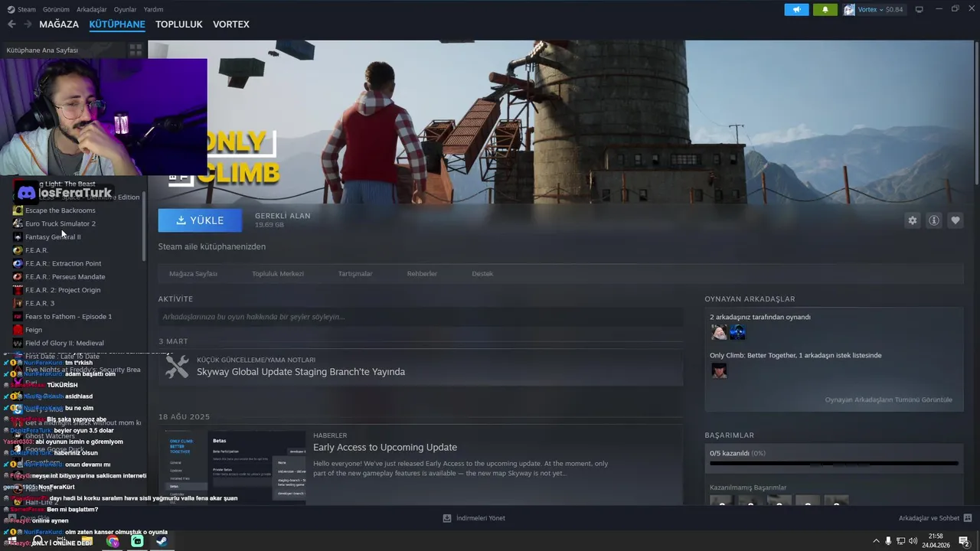The width and height of the screenshot is (980, 551).
Task: Expand Vortex account dropdown arrow
Action: 882,10
